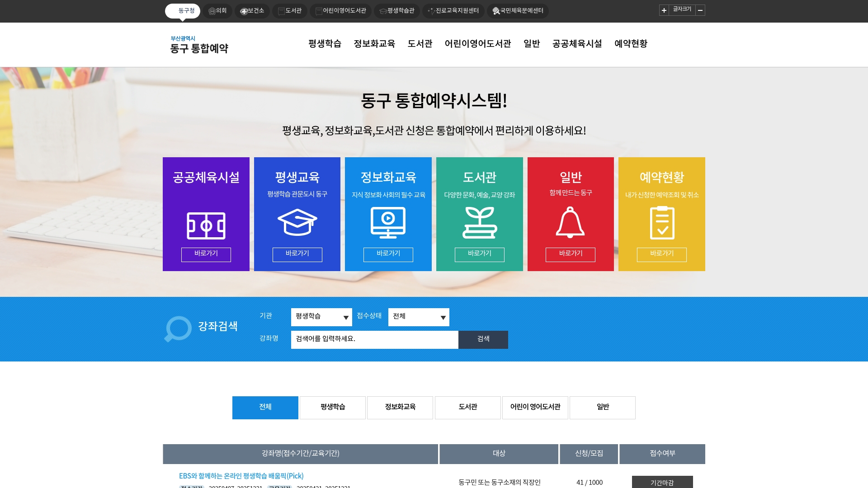Click the 검색 search button

[x=483, y=340]
